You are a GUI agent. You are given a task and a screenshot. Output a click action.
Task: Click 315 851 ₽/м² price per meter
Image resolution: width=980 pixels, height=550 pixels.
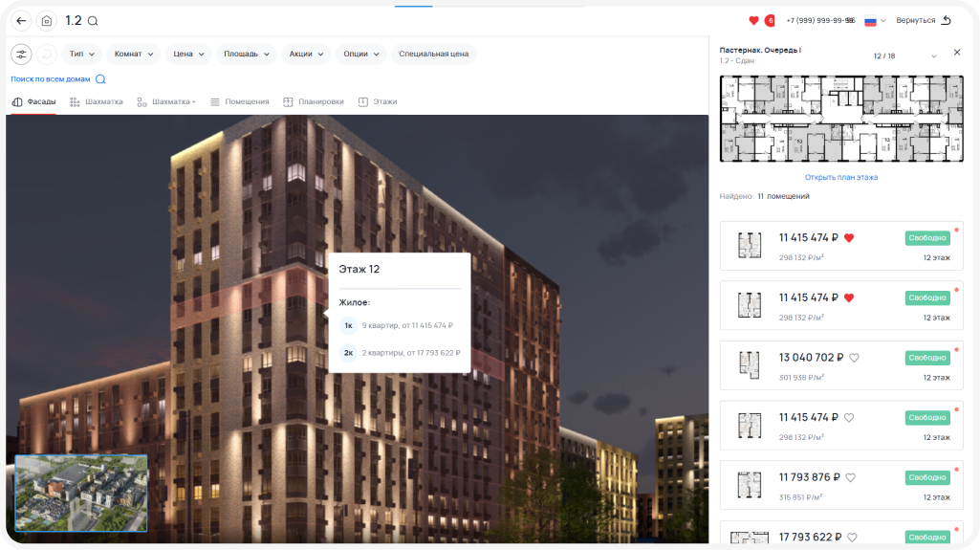[x=800, y=497]
